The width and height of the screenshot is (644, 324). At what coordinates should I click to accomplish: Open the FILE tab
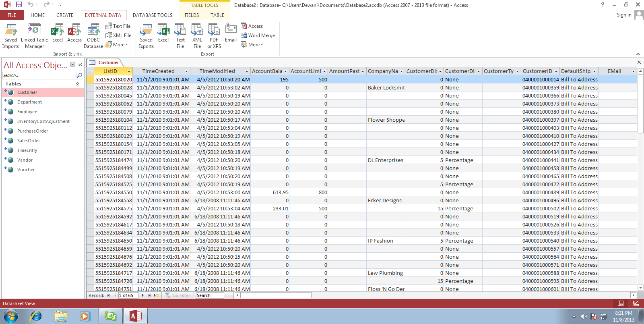pyautogui.click(x=12, y=15)
